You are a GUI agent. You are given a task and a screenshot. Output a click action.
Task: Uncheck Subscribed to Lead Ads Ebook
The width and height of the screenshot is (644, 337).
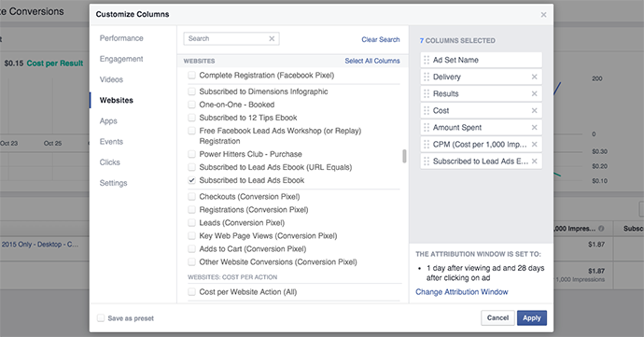[191, 180]
